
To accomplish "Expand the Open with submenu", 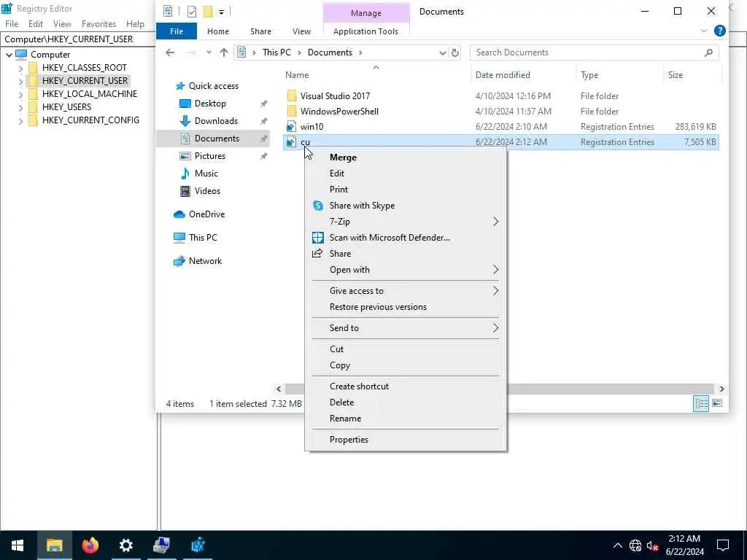I will coord(406,270).
